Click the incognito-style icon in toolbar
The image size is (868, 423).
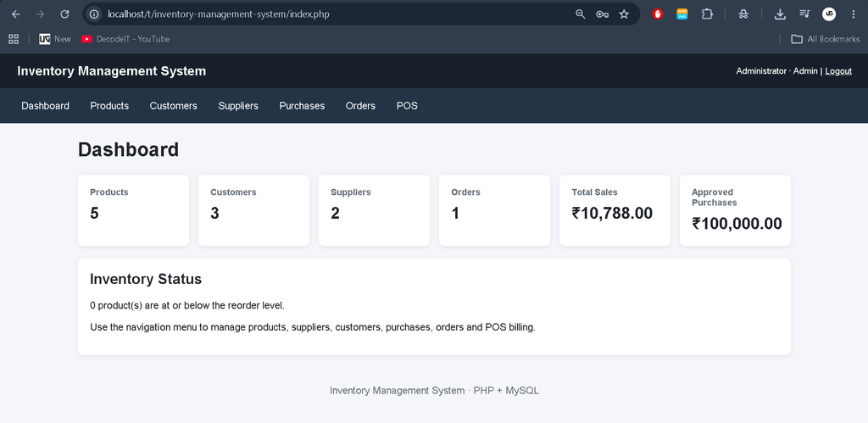[743, 14]
